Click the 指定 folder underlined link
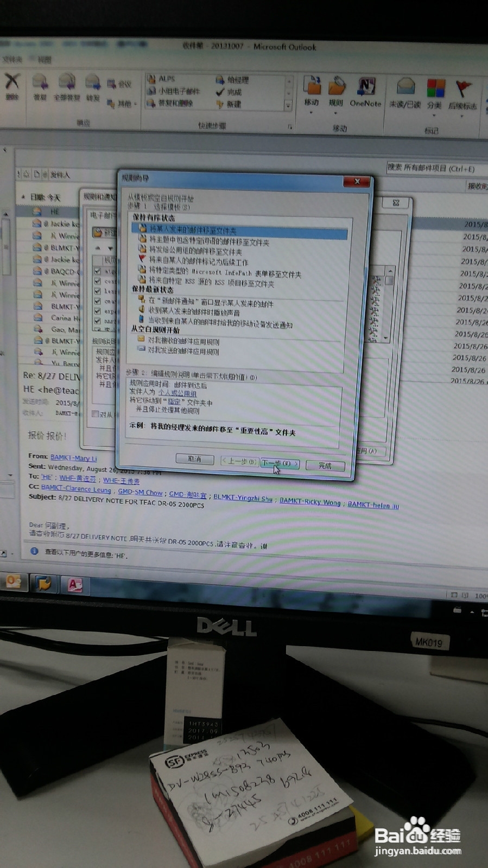Image resolution: width=488 pixels, height=868 pixels. pos(174,401)
